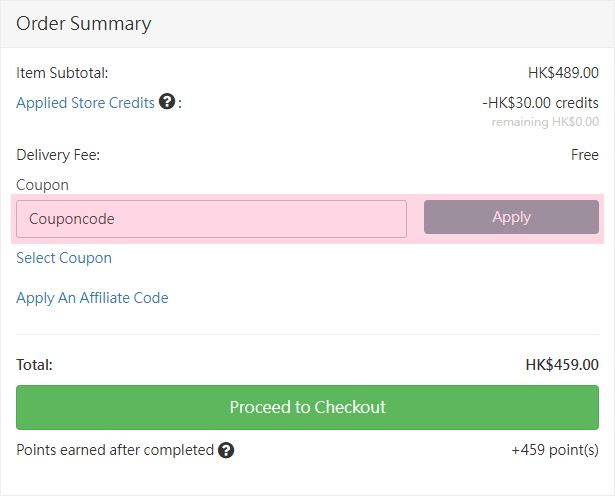Click the Couponcode input field
This screenshot has height=496, width=615.
point(211,218)
